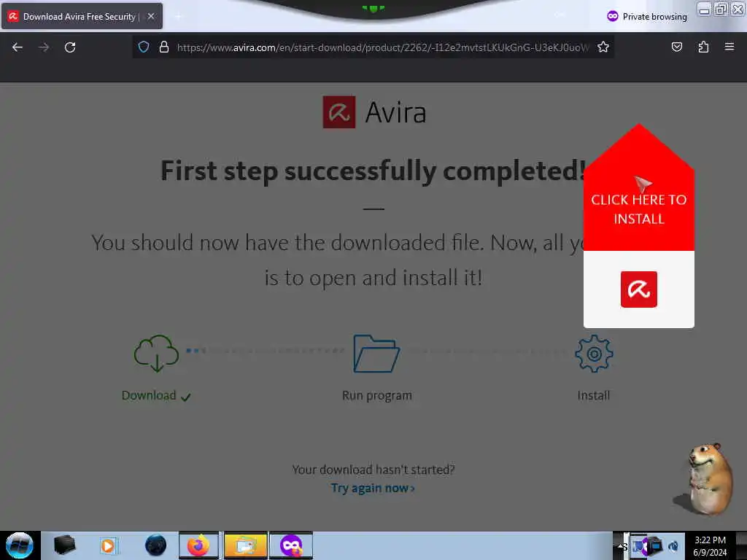
Task: Click 'First step successfully completed!' heading
Action: [x=373, y=171]
